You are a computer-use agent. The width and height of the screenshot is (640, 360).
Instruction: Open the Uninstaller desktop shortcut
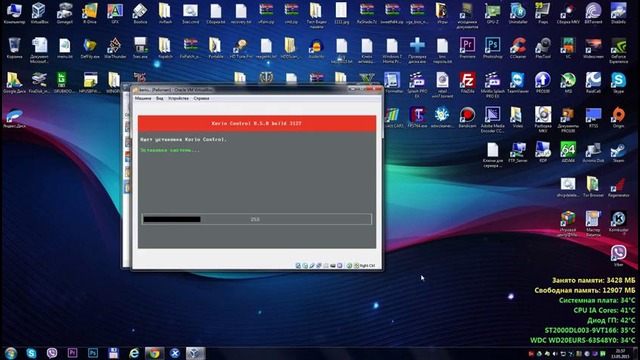point(518,13)
